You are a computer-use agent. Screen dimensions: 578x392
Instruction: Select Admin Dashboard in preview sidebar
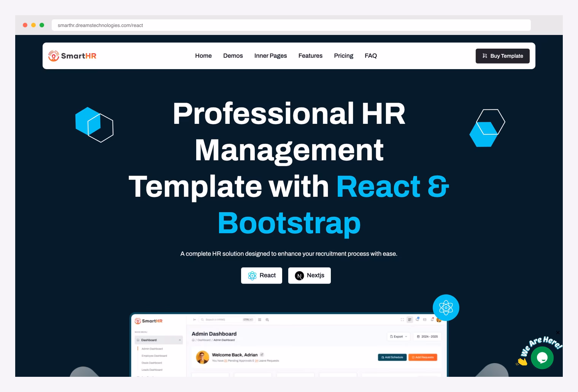(152, 349)
